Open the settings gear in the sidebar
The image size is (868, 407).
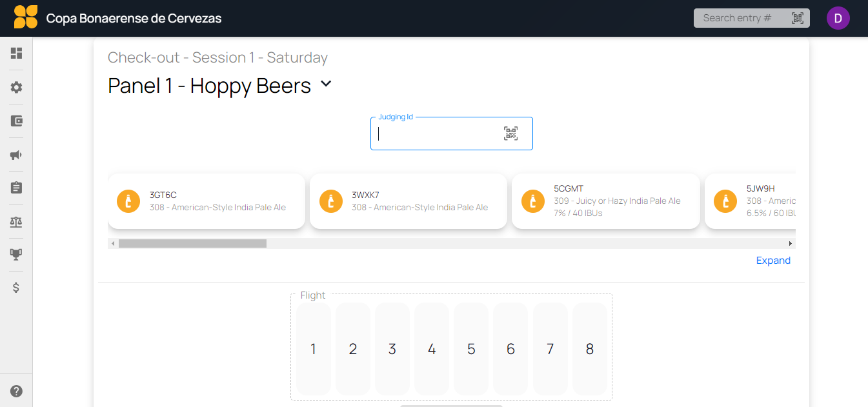[16, 86]
